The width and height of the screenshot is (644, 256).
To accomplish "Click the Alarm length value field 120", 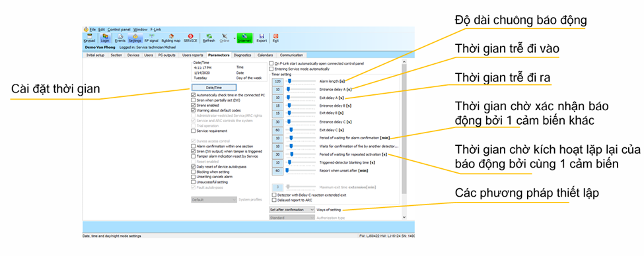I will point(277,81).
